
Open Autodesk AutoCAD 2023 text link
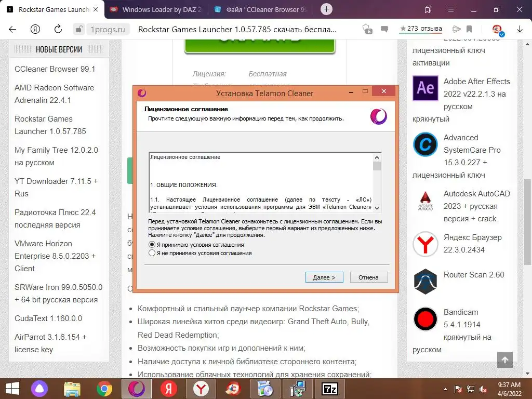click(x=476, y=206)
